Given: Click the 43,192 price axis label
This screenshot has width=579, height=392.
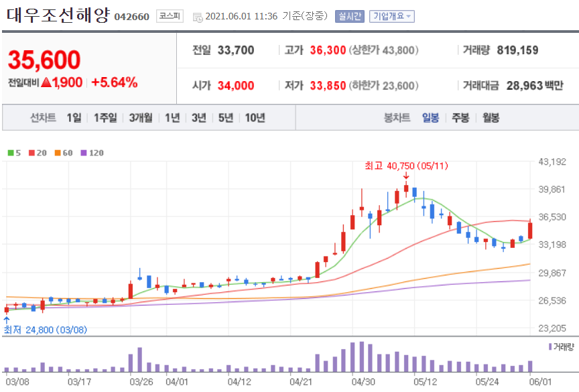Looking at the screenshot, I should point(552,161).
